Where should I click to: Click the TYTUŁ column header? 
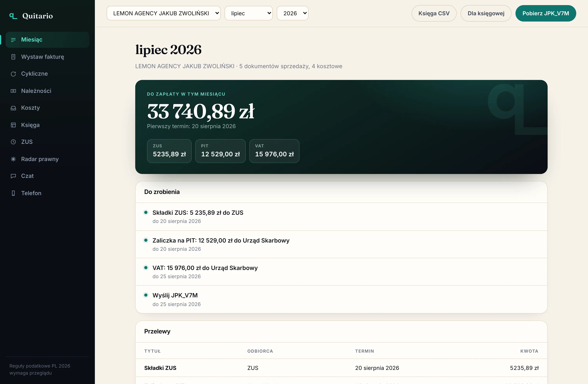coord(152,351)
